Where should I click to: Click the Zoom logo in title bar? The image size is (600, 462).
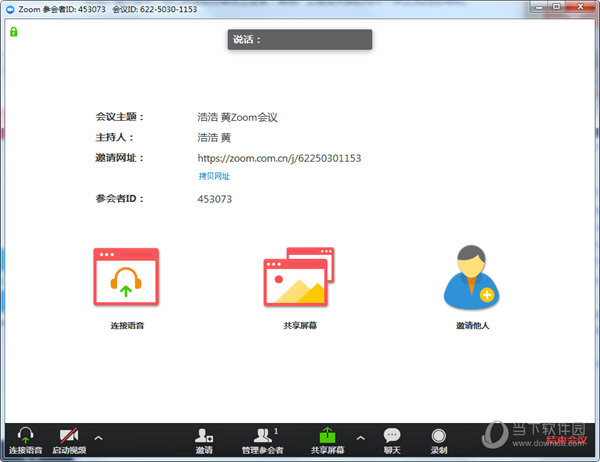pyautogui.click(x=10, y=9)
